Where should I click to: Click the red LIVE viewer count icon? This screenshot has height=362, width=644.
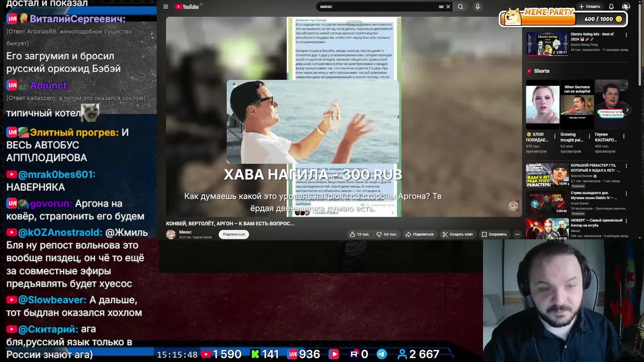click(x=293, y=354)
